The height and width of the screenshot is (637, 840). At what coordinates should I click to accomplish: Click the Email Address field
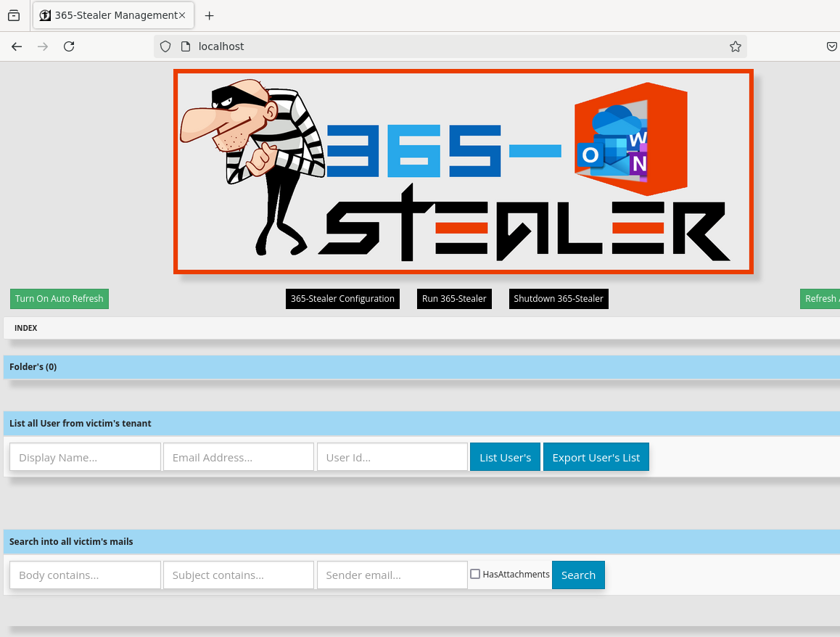pyautogui.click(x=239, y=457)
